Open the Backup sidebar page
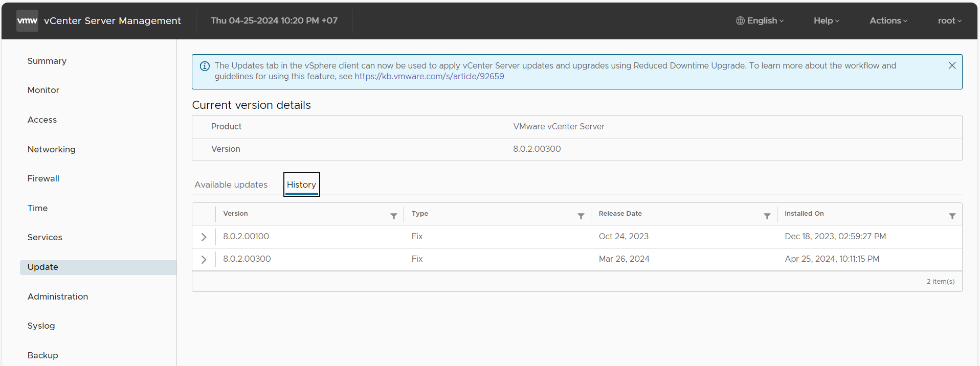Screen dimensions: 980x366 [x=42, y=355]
